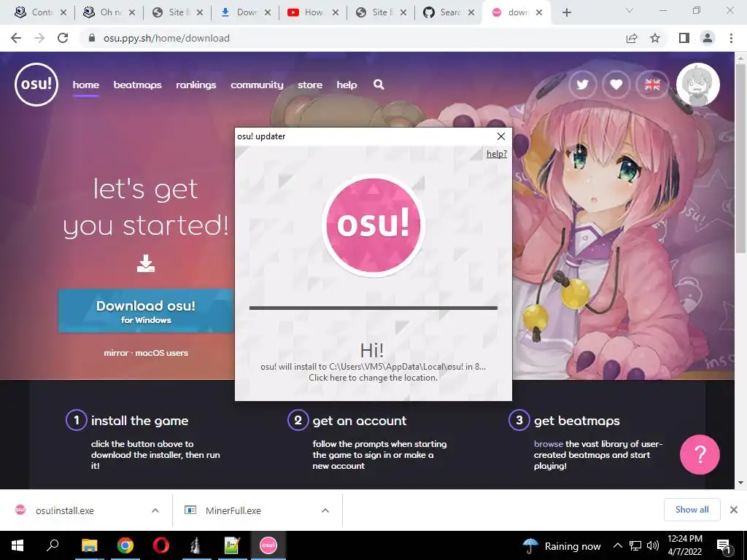The height and width of the screenshot is (560, 747).
Task: Click the updater progress bar
Action: (x=373, y=308)
